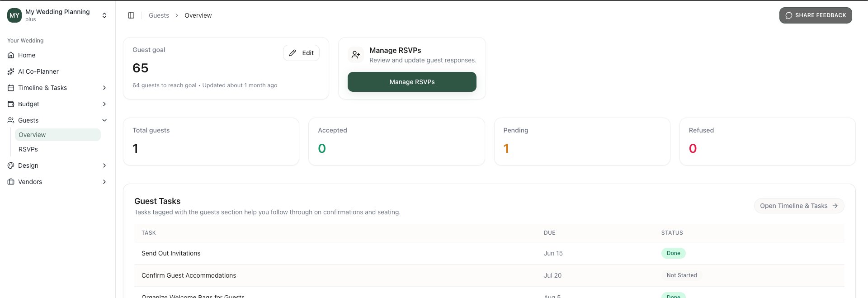The width and height of the screenshot is (868, 298).
Task: Click the Send Out Invitations task row
Action: click(x=171, y=253)
